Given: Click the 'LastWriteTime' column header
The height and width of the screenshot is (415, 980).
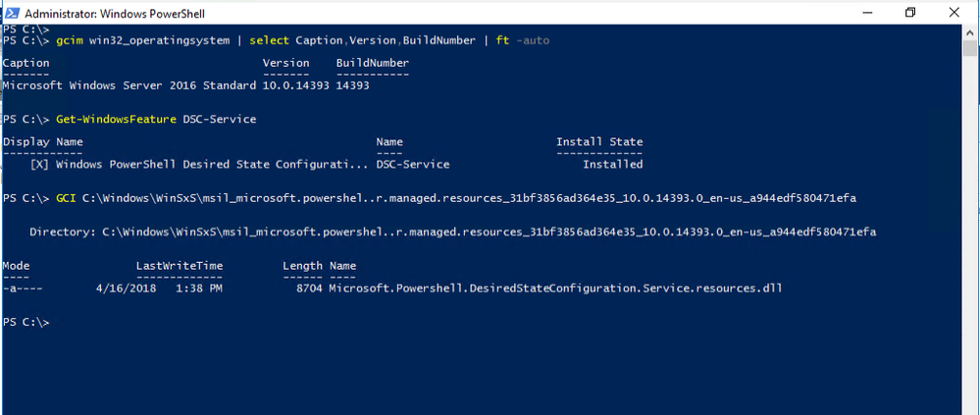Looking at the screenshot, I should (x=180, y=266).
